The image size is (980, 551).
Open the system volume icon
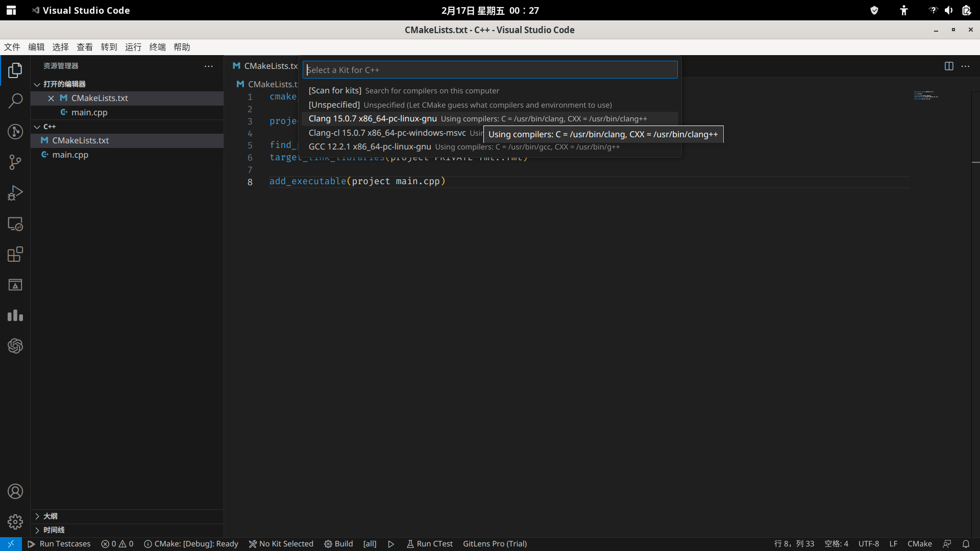click(x=949, y=10)
